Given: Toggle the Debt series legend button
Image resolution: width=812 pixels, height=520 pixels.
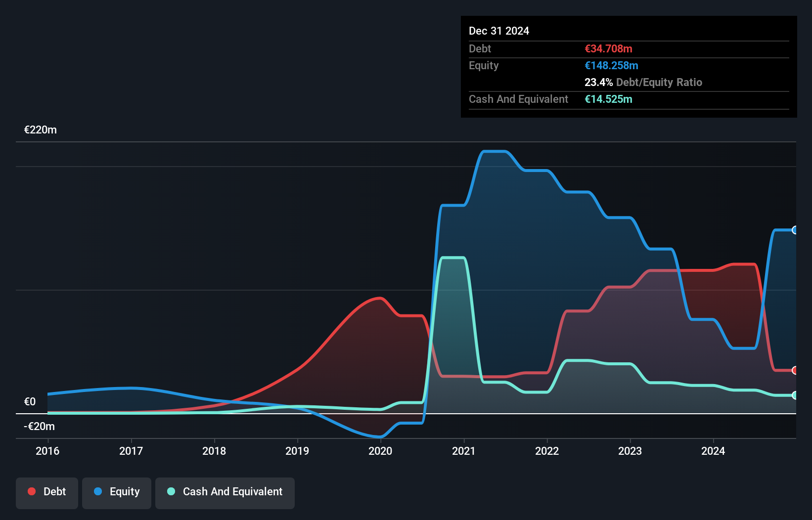Looking at the screenshot, I should pyautogui.click(x=47, y=493).
